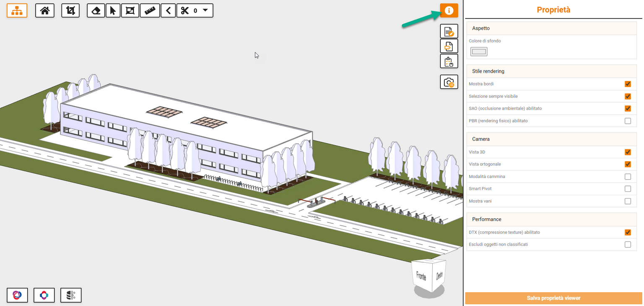Click the Stile rendering section header

[551, 71]
